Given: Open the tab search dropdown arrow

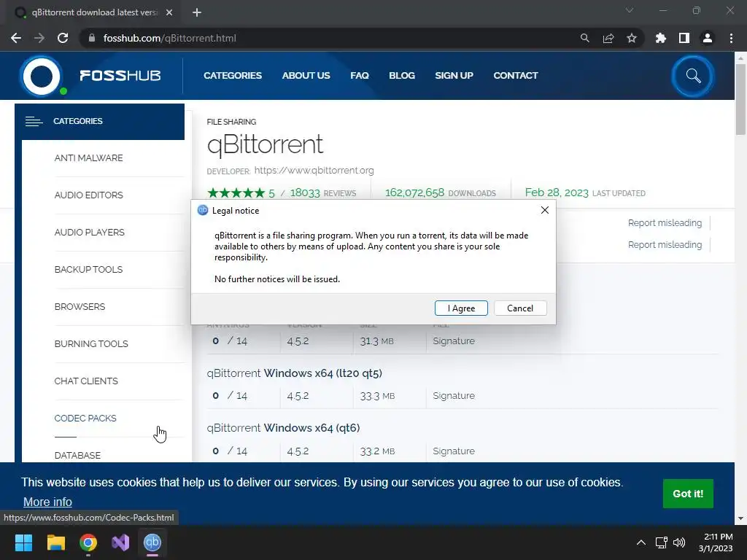Looking at the screenshot, I should click(630, 10).
